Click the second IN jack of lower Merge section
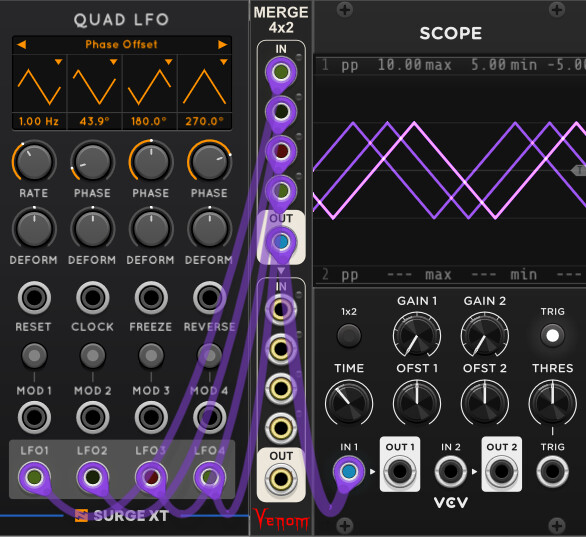The width and height of the screenshot is (586, 537). click(x=281, y=349)
